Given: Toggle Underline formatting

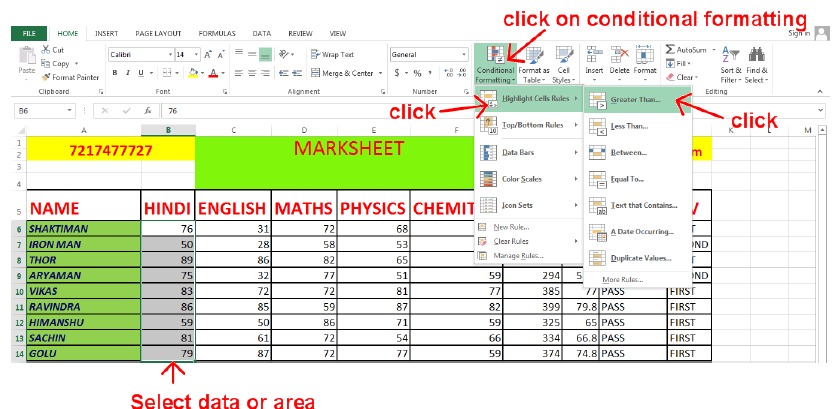Looking at the screenshot, I should pyautogui.click(x=142, y=73).
